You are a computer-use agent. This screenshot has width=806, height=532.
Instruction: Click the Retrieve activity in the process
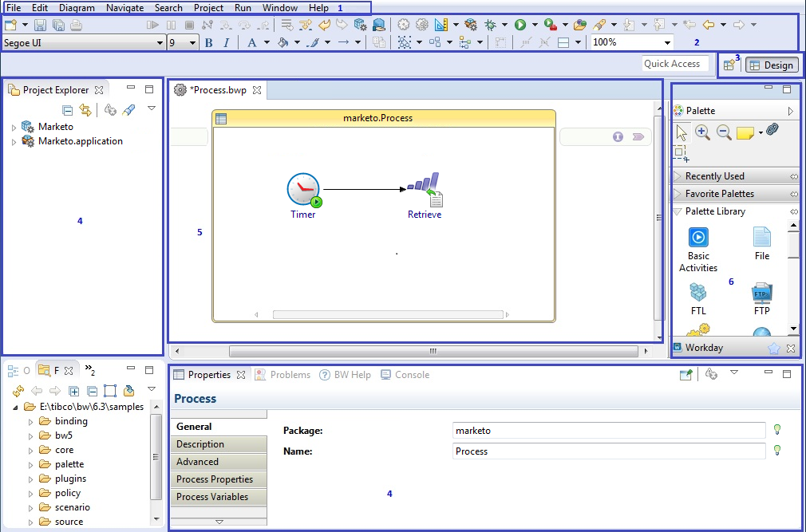(x=425, y=195)
